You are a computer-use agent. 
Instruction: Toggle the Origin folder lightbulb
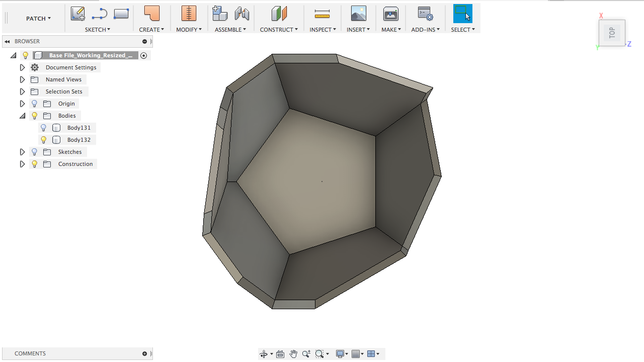coord(34,104)
